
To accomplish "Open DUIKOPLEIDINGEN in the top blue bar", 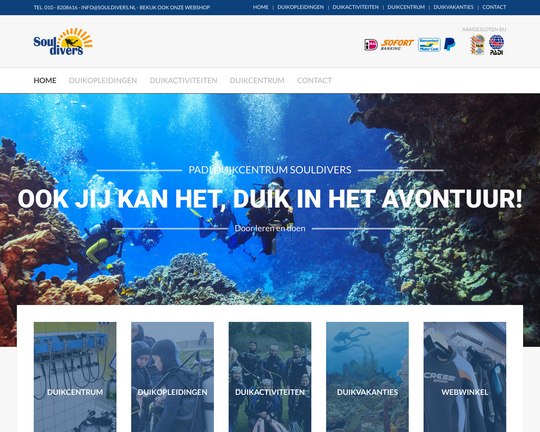I will pyautogui.click(x=300, y=7).
